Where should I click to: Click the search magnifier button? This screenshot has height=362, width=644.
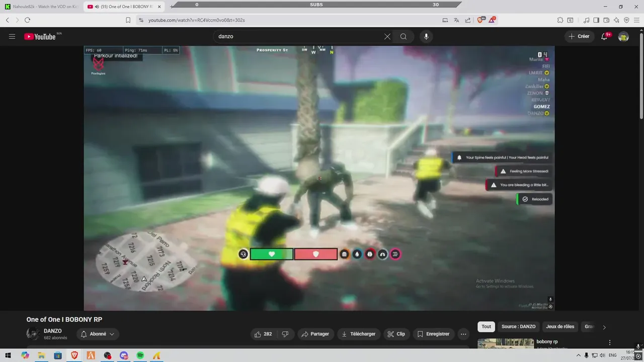point(404,37)
